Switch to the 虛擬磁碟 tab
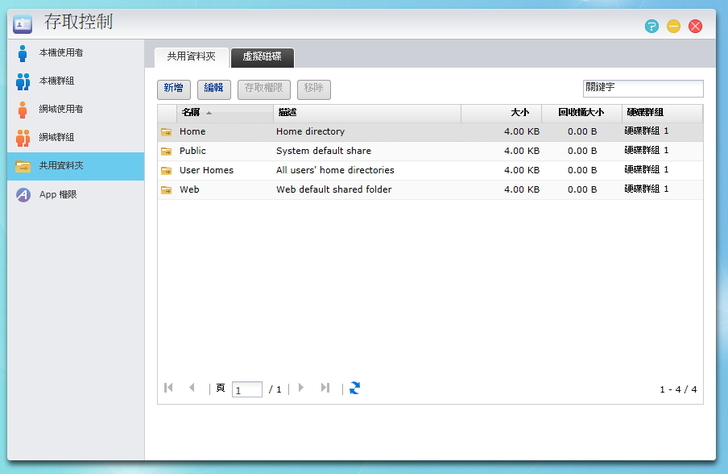 click(x=262, y=58)
